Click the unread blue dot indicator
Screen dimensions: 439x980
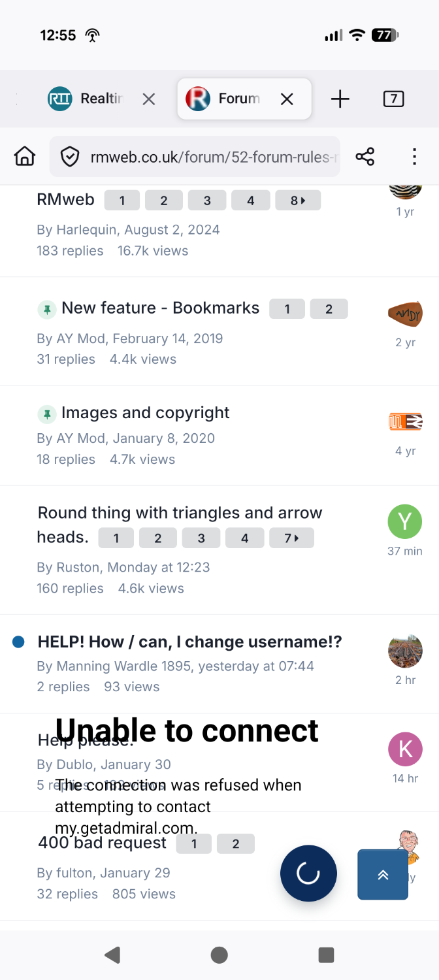(18, 642)
